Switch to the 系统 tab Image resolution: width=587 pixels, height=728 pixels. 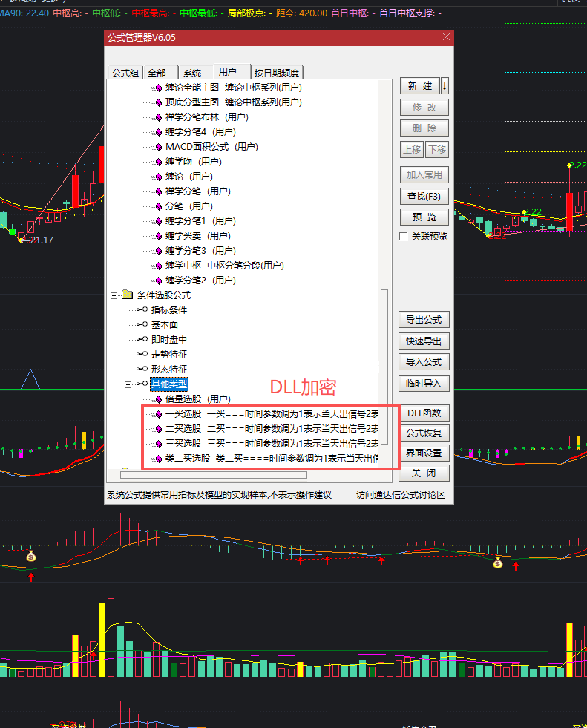click(192, 73)
